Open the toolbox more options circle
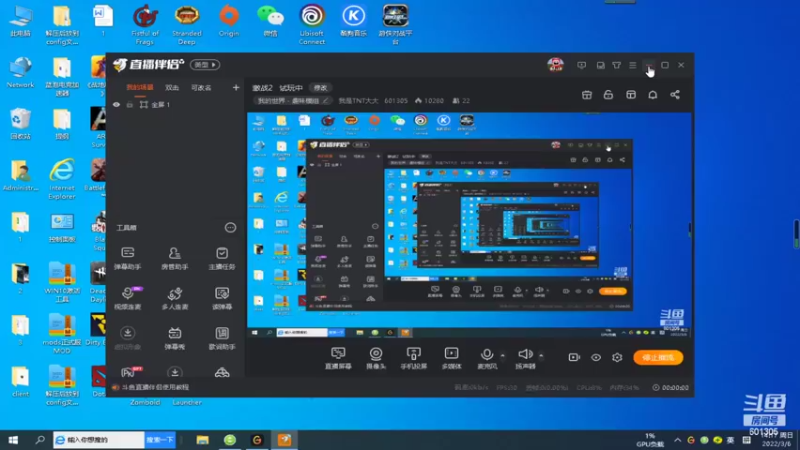Image resolution: width=800 pixels, height=450 pixels. [x=231, y=228]
